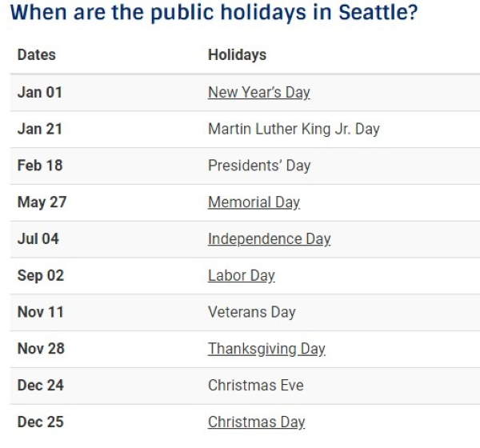Select the Martin Luther King Jr. Day text

pyautogui.click(x=294, y=129)
